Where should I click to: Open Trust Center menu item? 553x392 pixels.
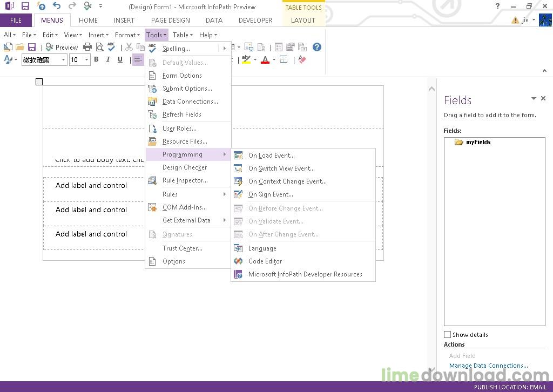(187, 248)
